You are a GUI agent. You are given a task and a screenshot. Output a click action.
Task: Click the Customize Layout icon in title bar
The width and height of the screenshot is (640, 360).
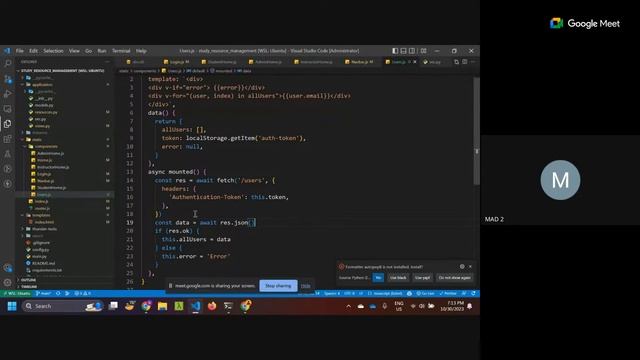pos(424,51)
